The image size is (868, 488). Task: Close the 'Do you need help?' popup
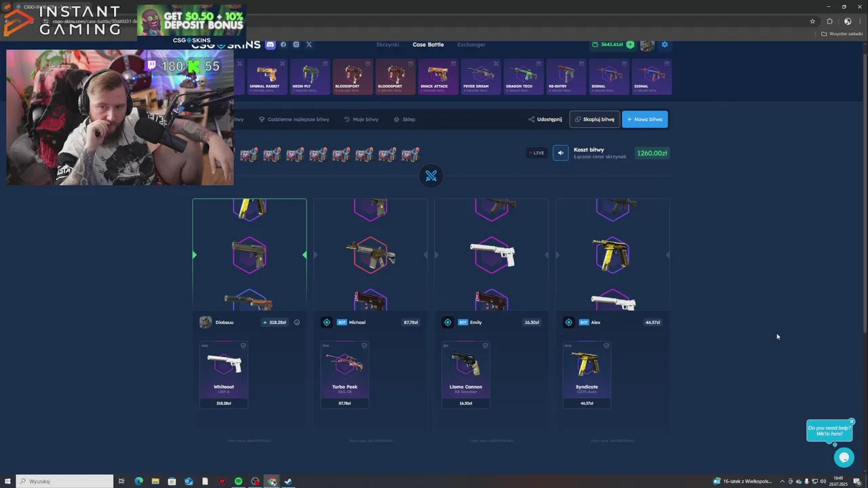[852, 422]
